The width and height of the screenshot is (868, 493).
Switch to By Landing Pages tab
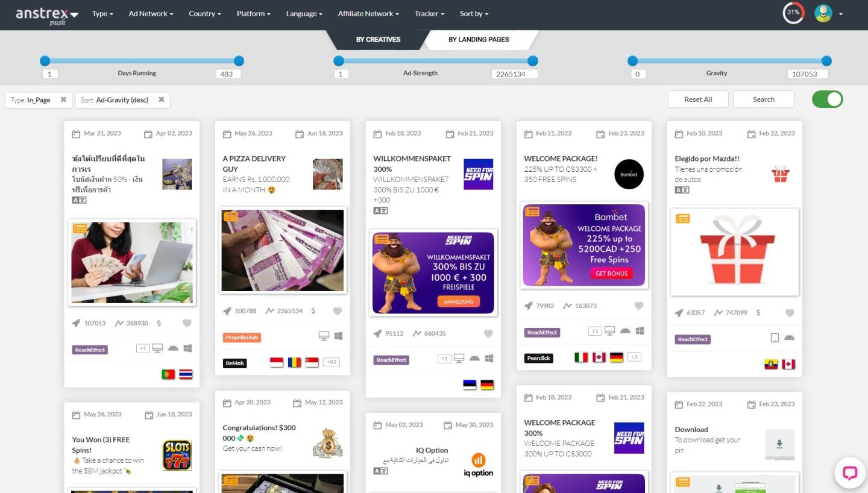(x=479, y=40)
